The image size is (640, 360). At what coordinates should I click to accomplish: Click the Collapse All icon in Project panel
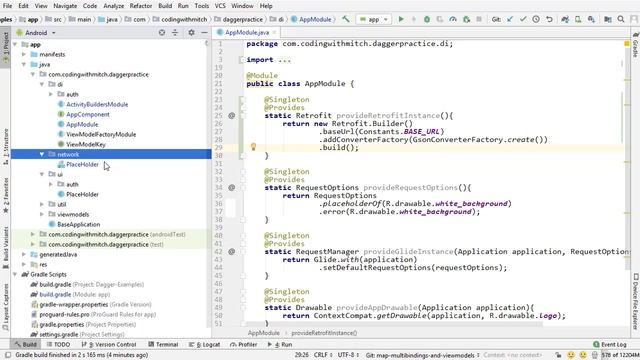click(x=175, y=33)
